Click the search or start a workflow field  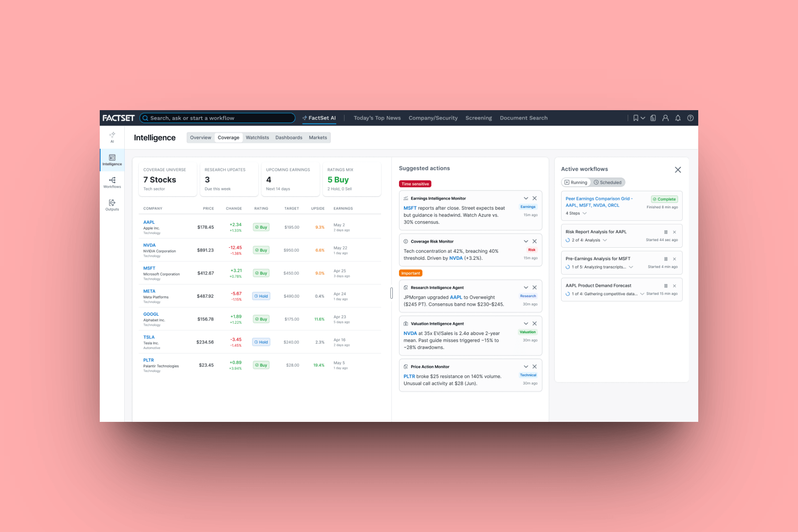point(217,118)
